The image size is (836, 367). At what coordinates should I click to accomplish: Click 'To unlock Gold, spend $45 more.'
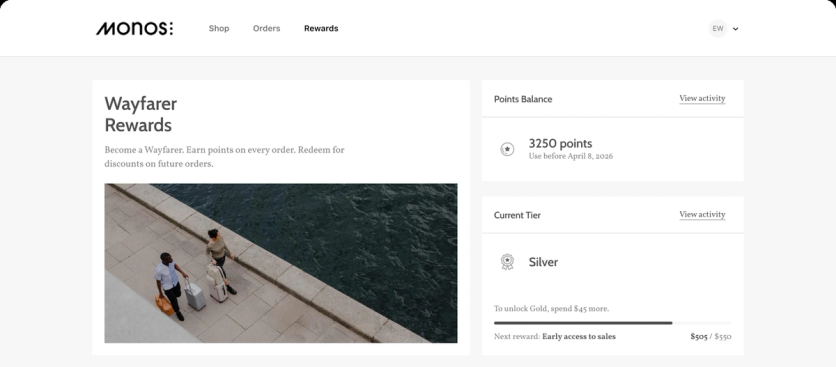pos(551,309)
